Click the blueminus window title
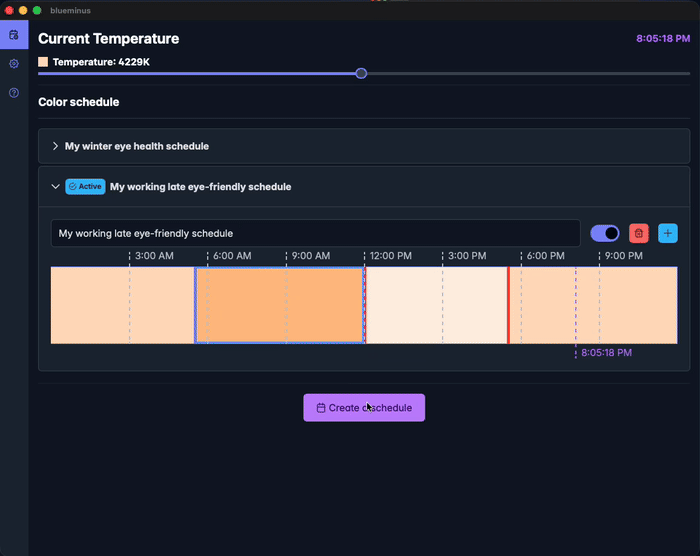This screenshot has height=556, width=700. (x=71, y=10)
